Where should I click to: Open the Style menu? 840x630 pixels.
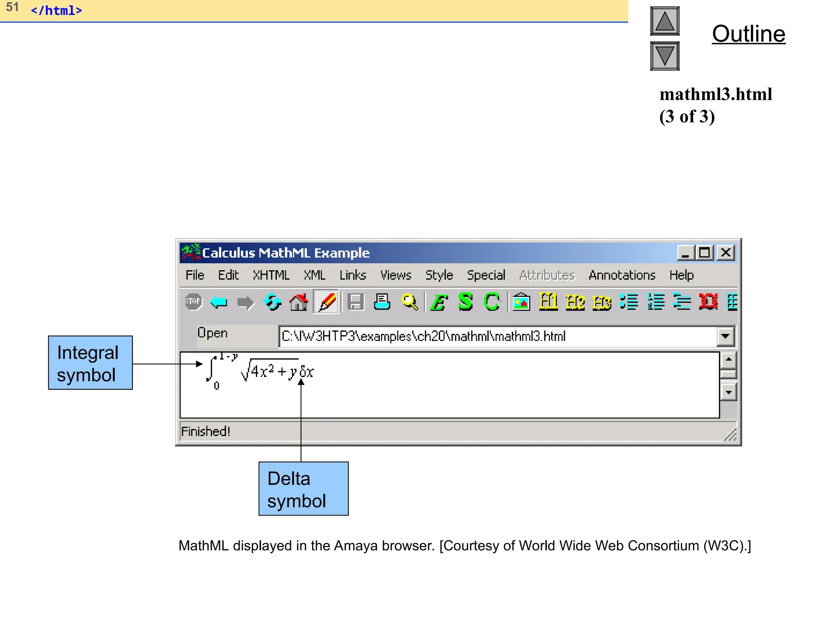tap(439, 275)
